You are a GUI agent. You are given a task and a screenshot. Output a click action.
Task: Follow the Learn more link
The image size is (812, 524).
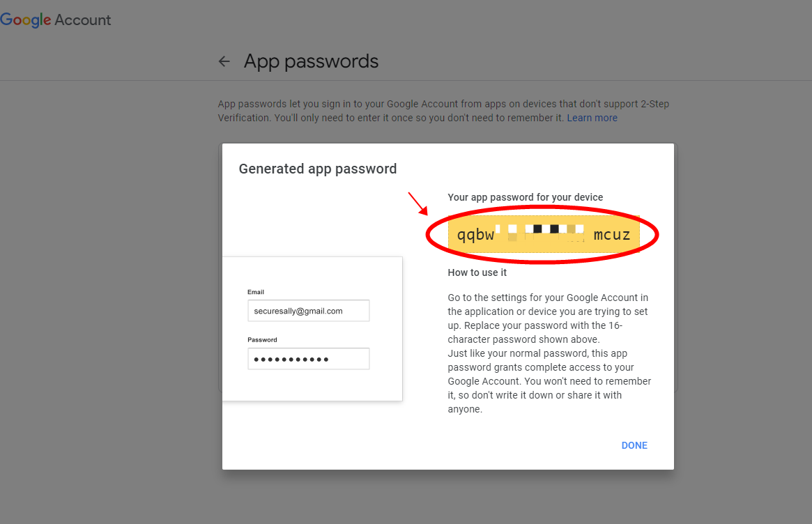pyautogui.click(x=592, y=118)
